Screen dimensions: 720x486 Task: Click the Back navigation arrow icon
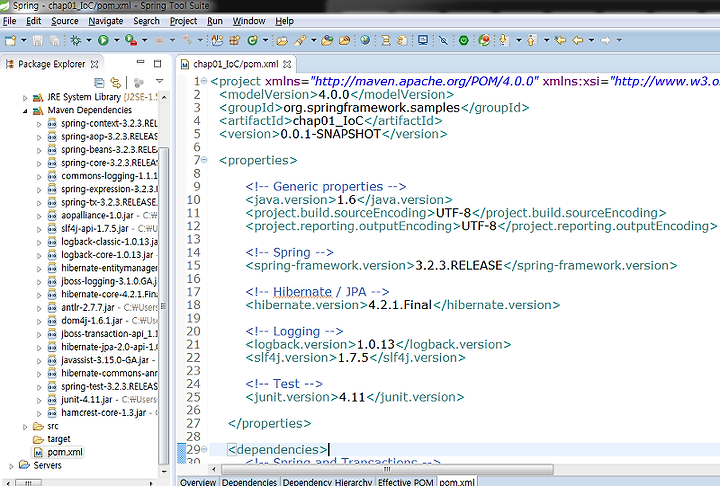click(578, 40)
